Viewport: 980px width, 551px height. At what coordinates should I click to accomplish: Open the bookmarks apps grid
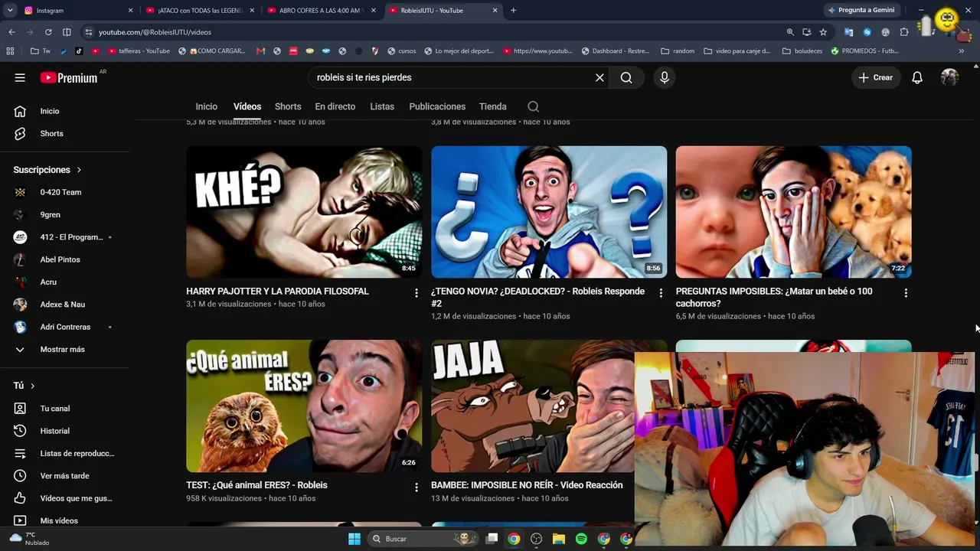pos(10,51)
